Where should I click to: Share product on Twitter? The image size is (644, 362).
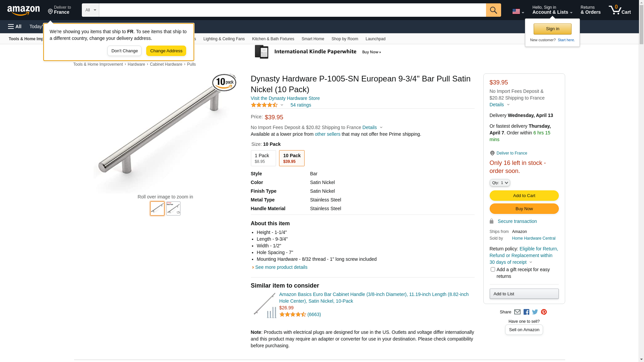pos(535,312)
